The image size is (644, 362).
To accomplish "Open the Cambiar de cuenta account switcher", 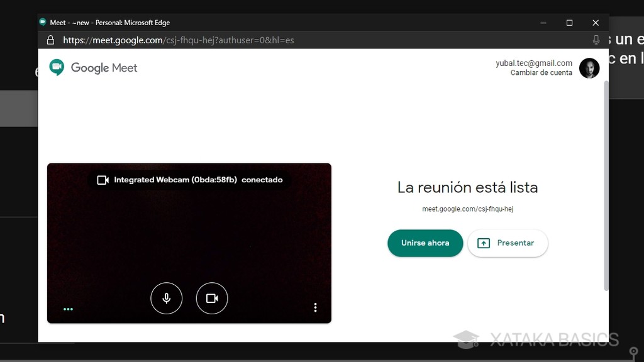I will (541, 73).
